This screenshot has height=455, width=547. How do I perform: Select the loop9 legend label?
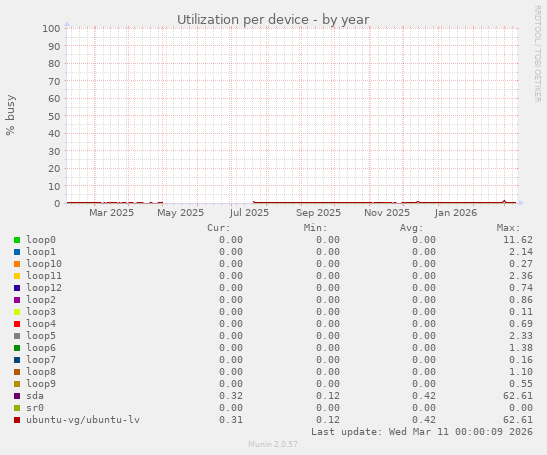pos(41,384)
